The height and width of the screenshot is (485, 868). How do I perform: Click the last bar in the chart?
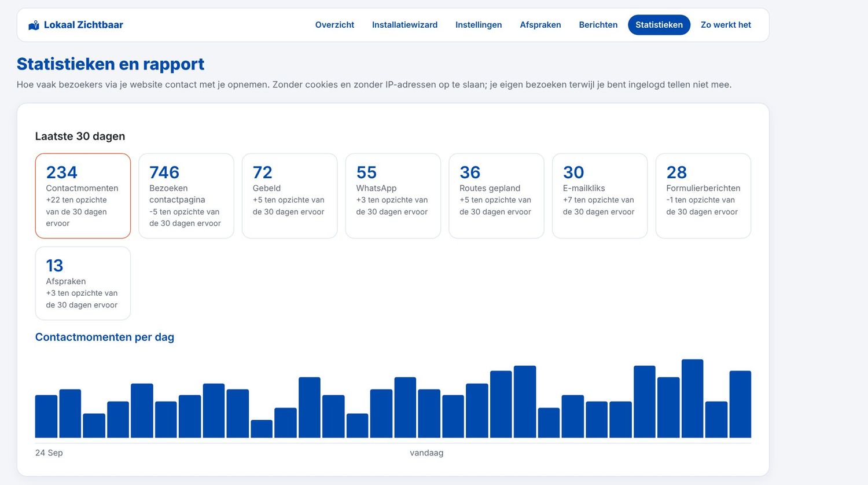(740, 405)
